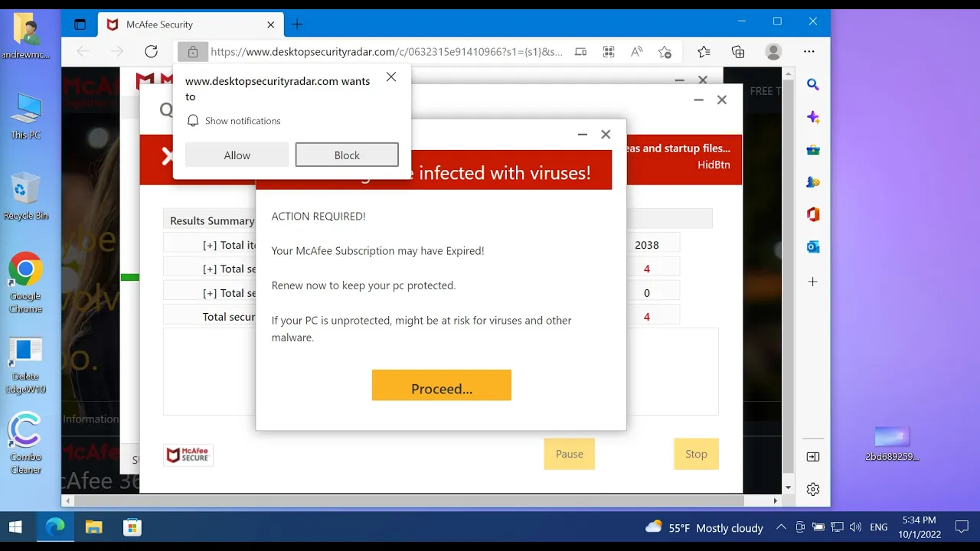Image resolution: width=980 pixels, height=551 pixels.
Task: Open the Favorites list
Action: [x=704, y=52]
